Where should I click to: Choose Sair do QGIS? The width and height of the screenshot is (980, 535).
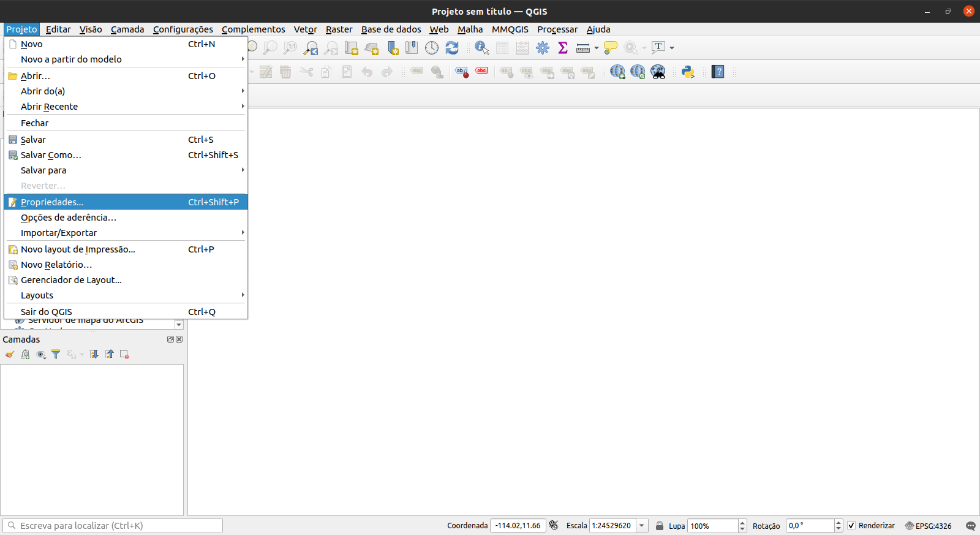pyautogui.click(x=126, y=312)
